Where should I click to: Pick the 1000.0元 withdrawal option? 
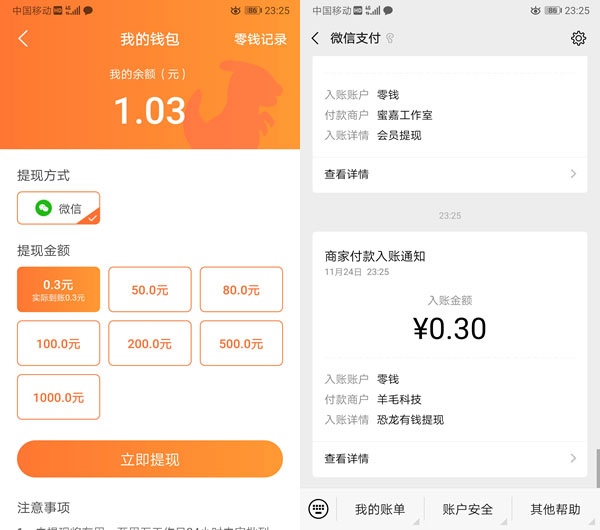point(58,397)
